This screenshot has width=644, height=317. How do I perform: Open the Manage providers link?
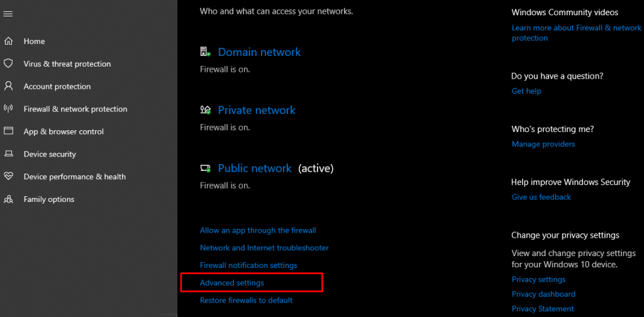(543, 144)
